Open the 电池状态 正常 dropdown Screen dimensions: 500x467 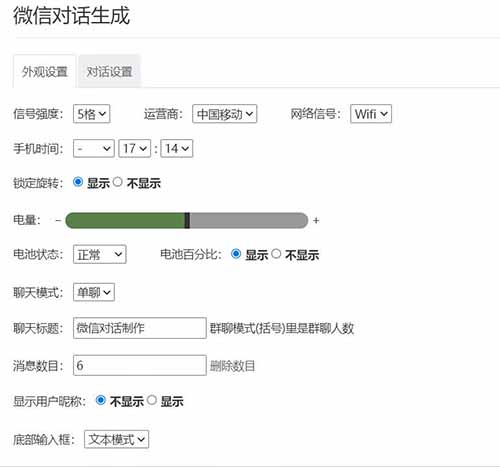(x=100, y=254)
